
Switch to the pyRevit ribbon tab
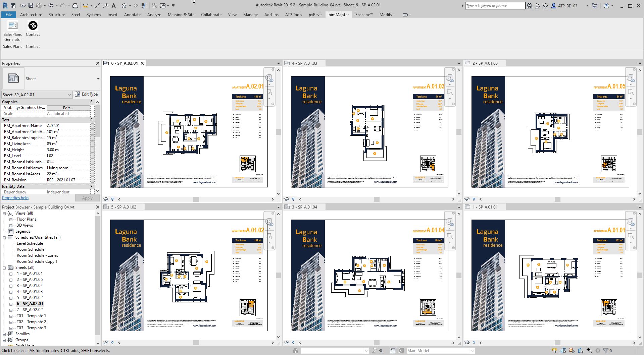tap(315, 15)
